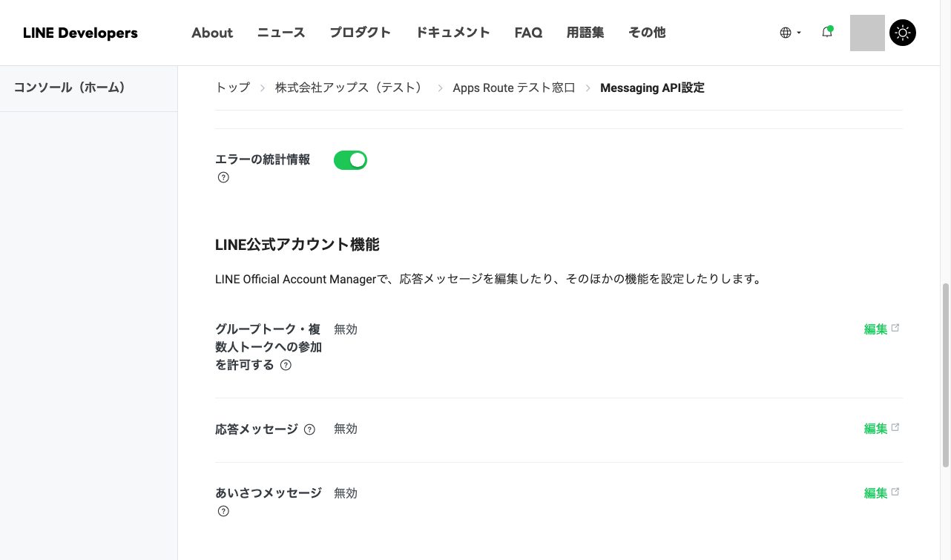Viewport: 951px width, 560px height.
Task: Turn off the エラーの統計情報 toggle
Action: tap(350, 159)
